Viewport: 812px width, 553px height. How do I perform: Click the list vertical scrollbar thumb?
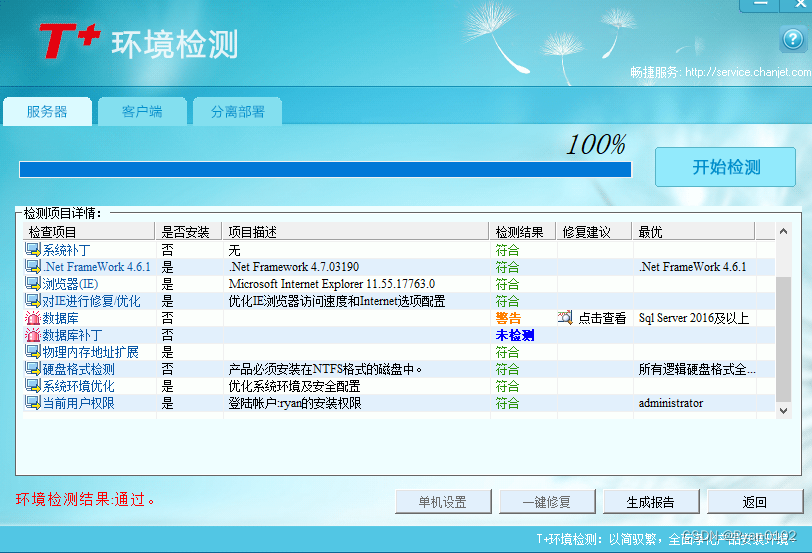(784, 339)
